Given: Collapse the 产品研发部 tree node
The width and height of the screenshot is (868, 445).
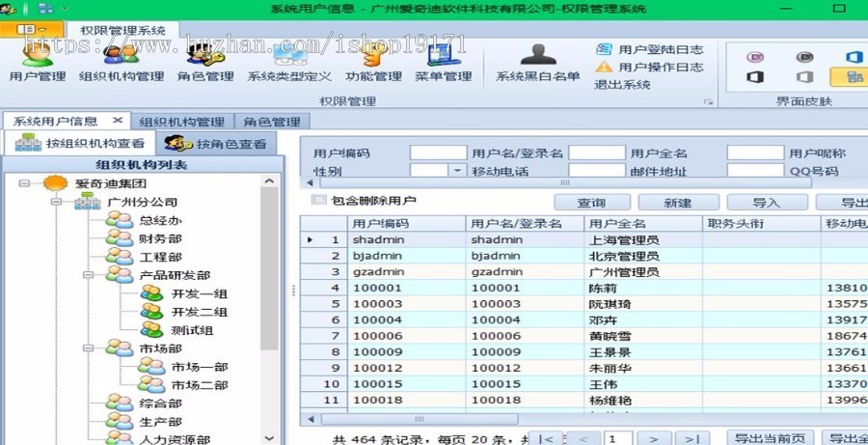Looking at the screenshot, I should [89, 274].
